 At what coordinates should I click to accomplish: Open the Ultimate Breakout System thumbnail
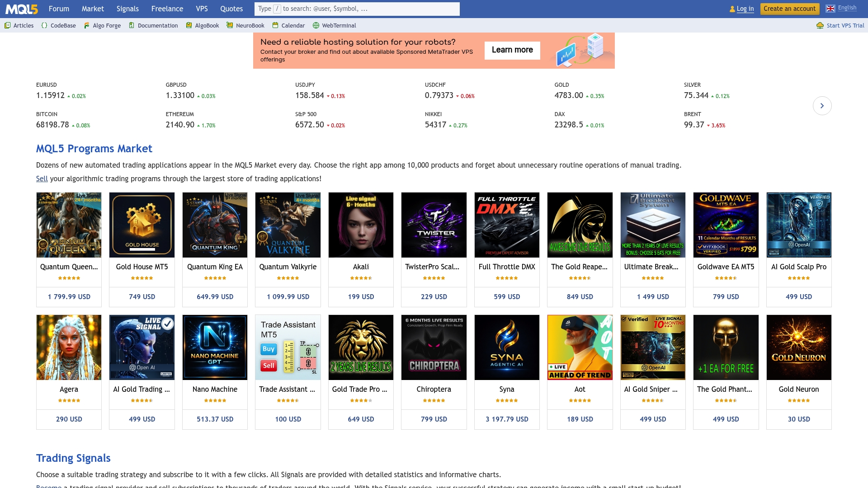pyautogui.click(x=653, y=225)
